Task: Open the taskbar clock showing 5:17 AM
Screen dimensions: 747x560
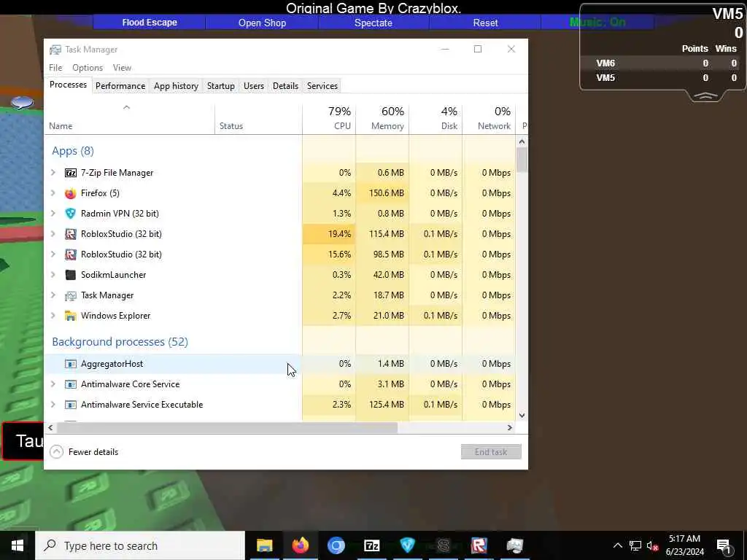Action: tap(684, 545)
